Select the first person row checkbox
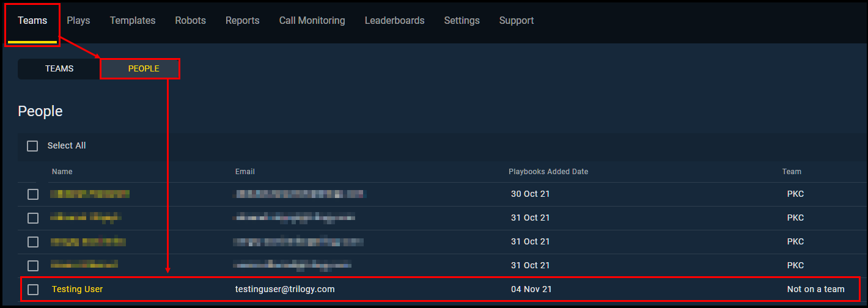The height and width of the screenshot is (308, 868). [33, 194]
